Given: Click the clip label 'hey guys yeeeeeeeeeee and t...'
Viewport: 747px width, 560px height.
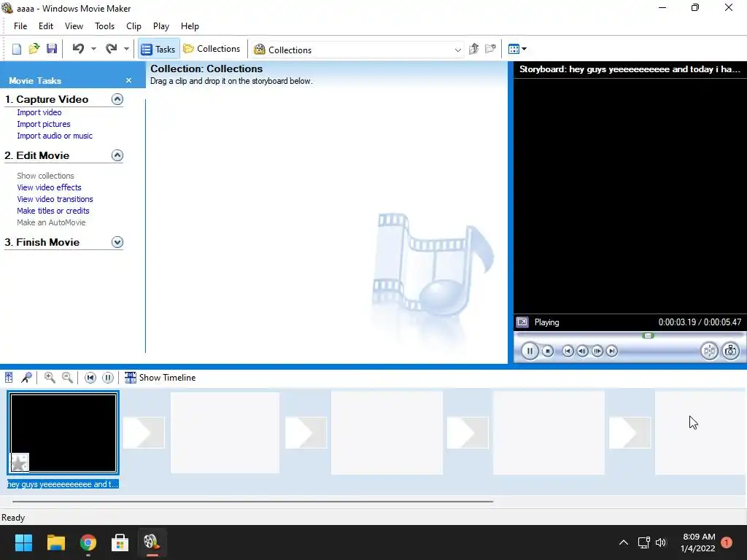Looking at the screenshot, I should click(x=63, y=484).
